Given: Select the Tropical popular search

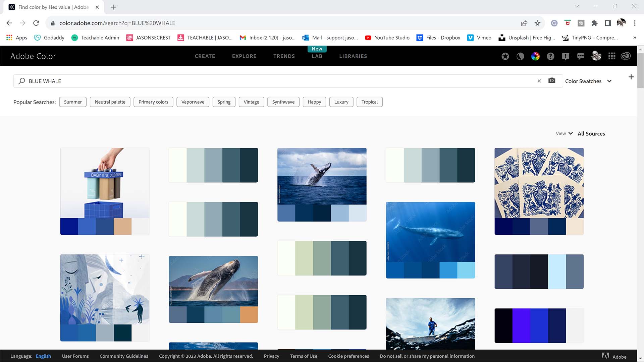Looking at the screenshot, I should point(370,102).
